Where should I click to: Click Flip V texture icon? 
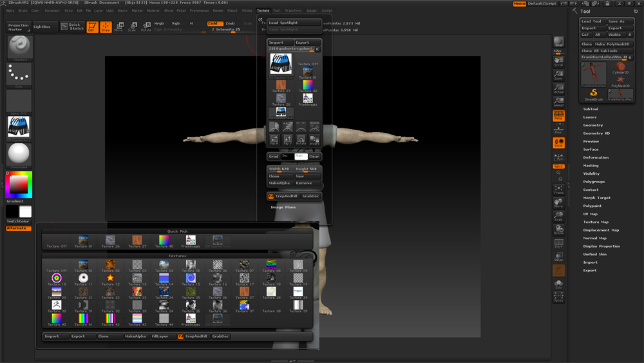pos(288,140)
